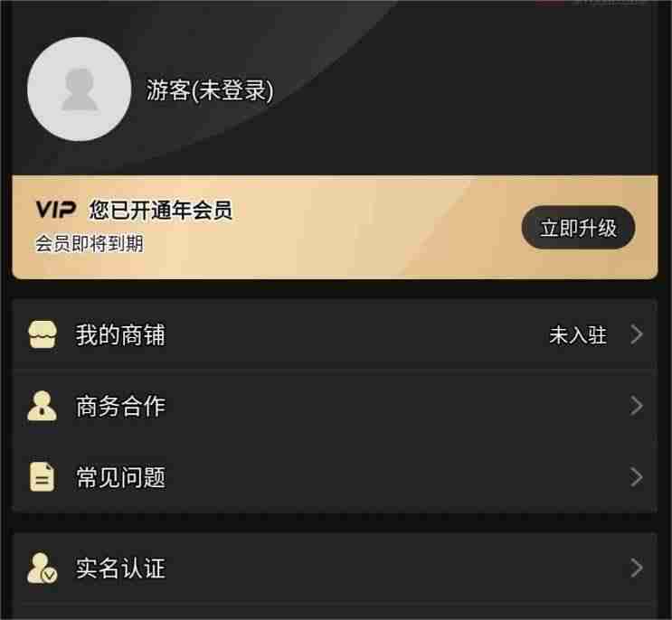
Task: Click the 我的商铺 shop icon
Action: 42,334
